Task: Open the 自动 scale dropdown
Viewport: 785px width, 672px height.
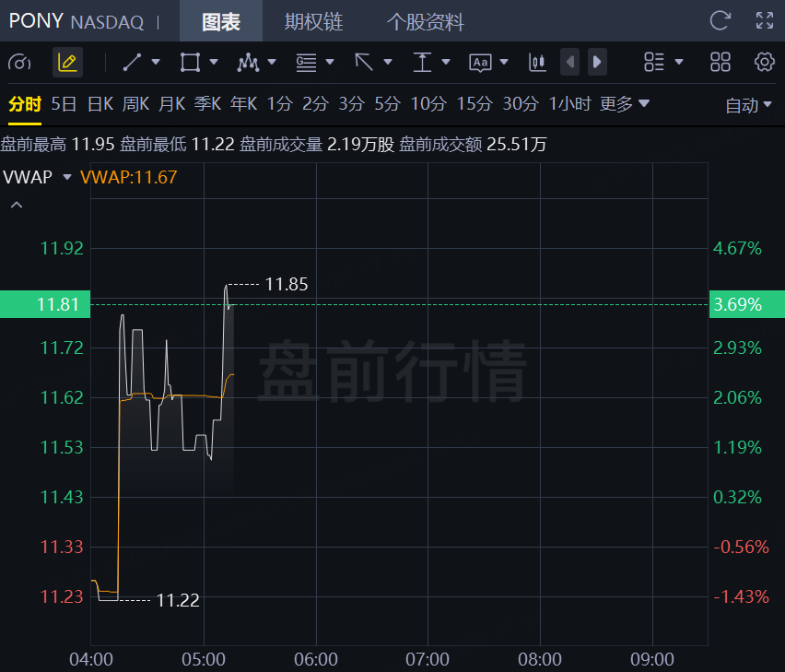Action: [x=748, y=105]
